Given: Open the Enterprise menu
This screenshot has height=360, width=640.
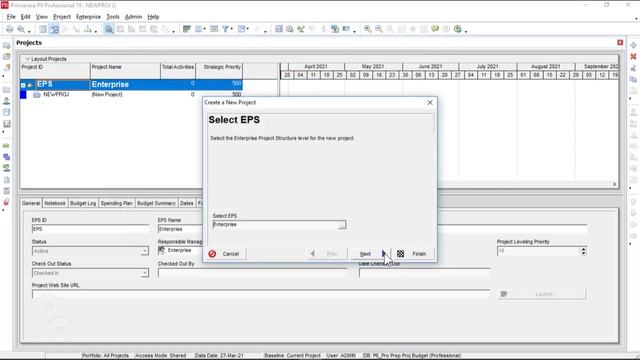Looking at the screenshot, I should 89,17.
